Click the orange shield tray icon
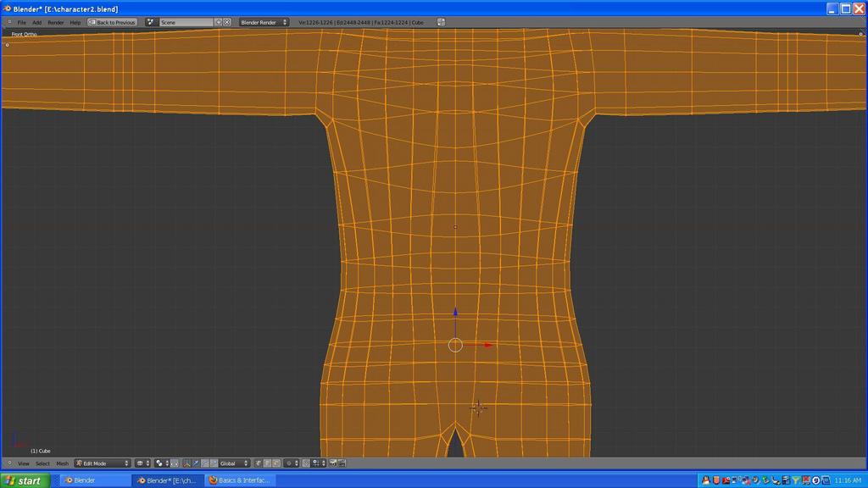 coord(716,480)
